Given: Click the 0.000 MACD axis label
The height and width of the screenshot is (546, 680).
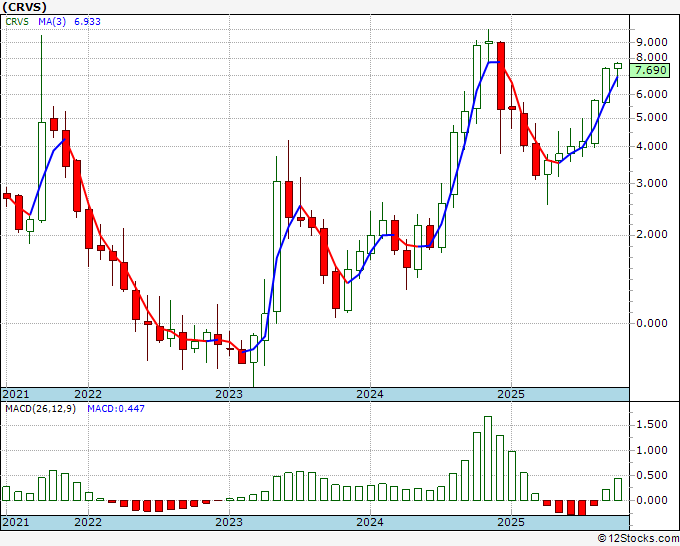Looking at the screenshot, I should [651, 500].
